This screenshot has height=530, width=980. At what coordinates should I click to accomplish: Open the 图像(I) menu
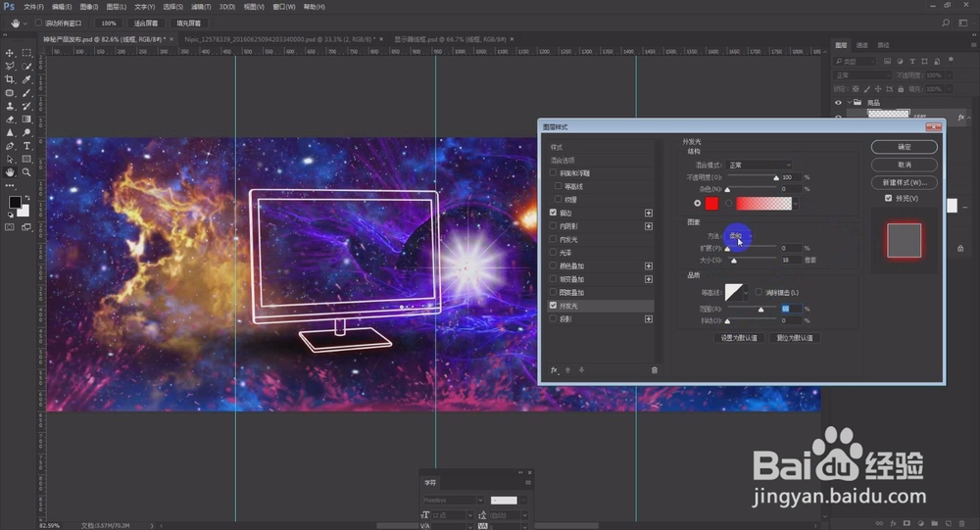[x=89, y=7]
